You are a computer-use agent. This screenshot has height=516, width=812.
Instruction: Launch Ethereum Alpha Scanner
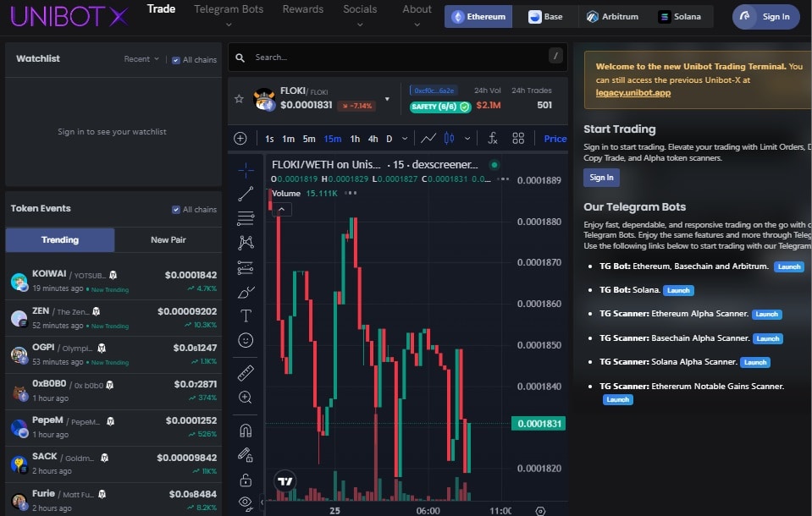pos(767,314)
